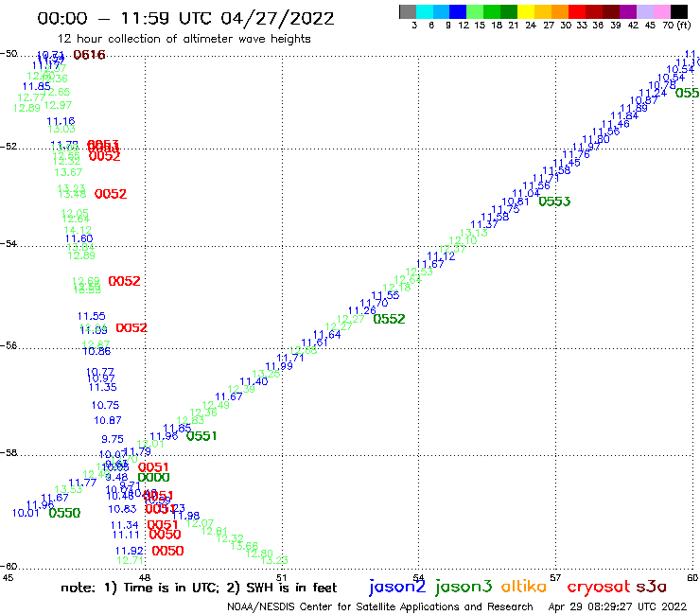Click the gray swatch in the color scale
The height and width of the screenshot is (615, 700).
[408, 11]
